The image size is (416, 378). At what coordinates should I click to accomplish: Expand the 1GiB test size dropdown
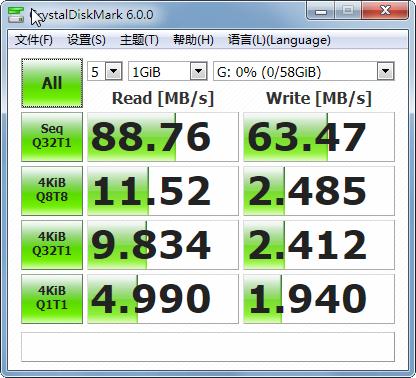pos(199,71)
